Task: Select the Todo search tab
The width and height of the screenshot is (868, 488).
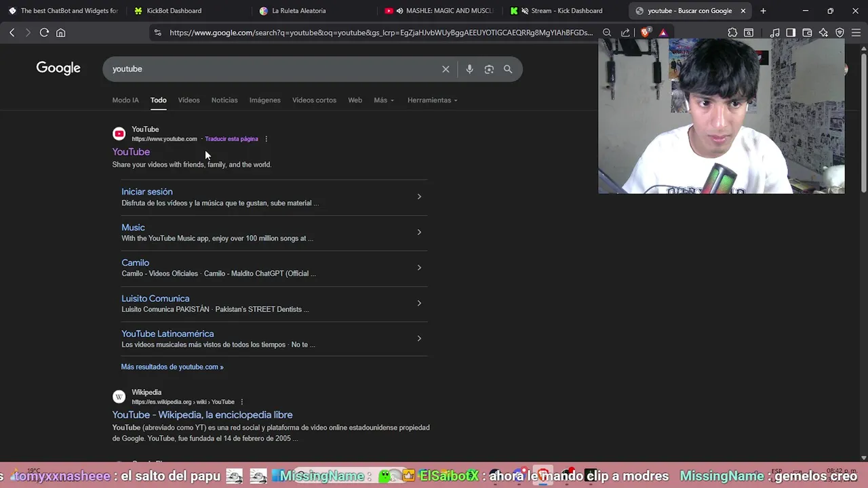Action: [x=158, y=100]
